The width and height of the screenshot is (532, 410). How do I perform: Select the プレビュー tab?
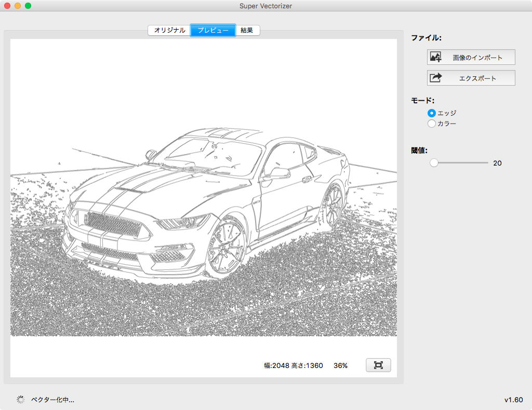(213, 30)
